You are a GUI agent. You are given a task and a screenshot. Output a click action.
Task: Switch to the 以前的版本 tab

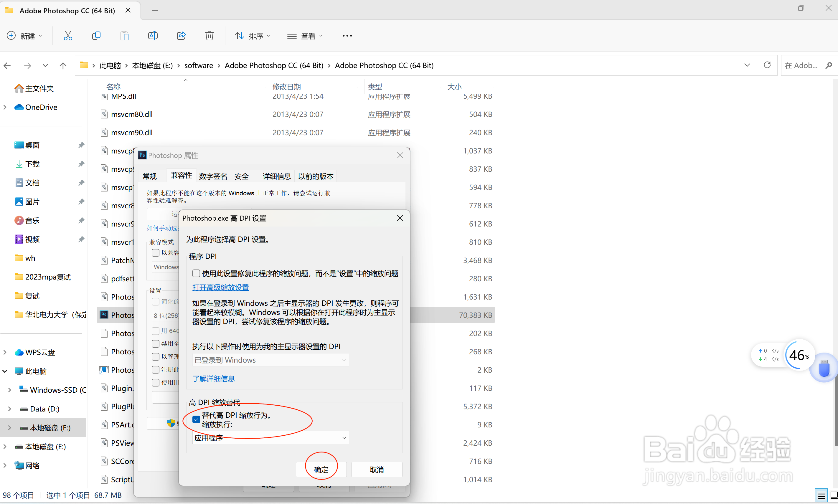click(316, 176)
